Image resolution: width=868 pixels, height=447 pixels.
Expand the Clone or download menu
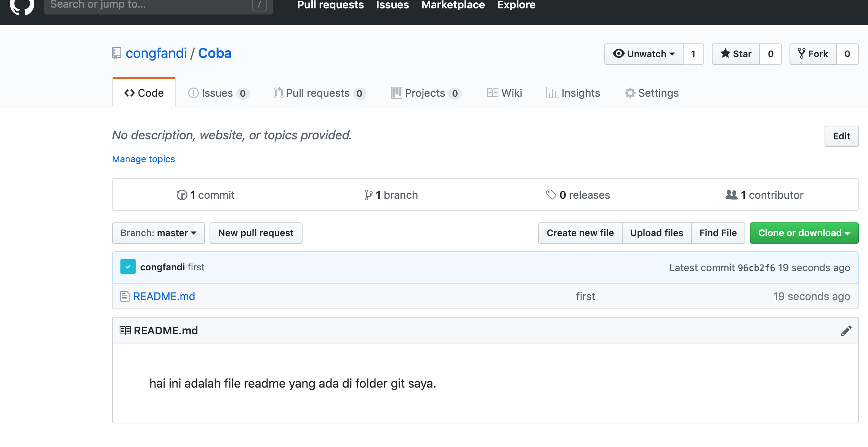click(x=804, y=233)
